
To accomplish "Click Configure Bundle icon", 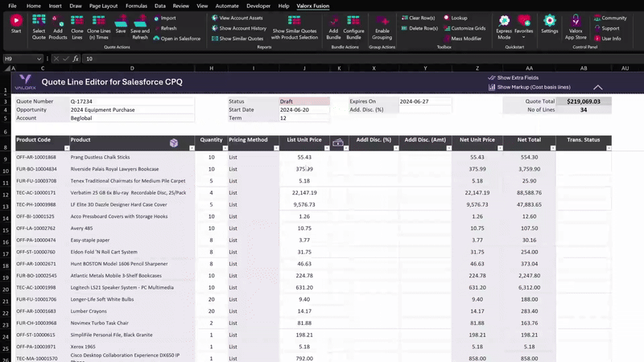I will (353, 27).
